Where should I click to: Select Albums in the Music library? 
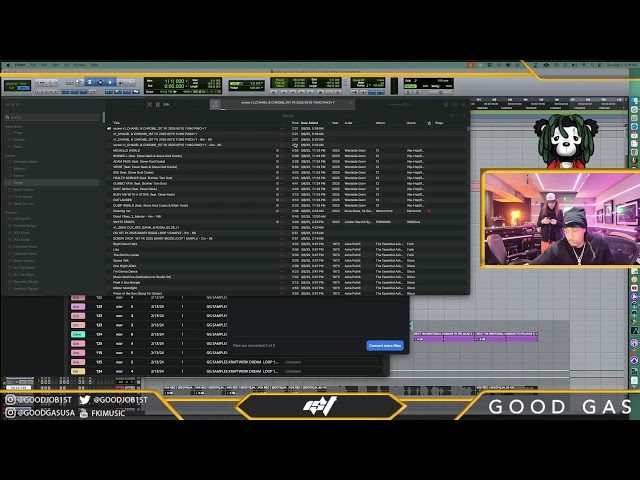19,169
